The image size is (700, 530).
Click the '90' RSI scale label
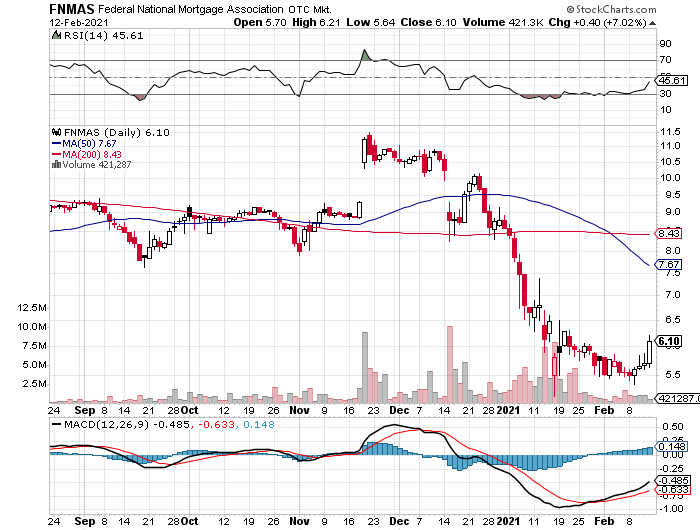tap(665, 43)
